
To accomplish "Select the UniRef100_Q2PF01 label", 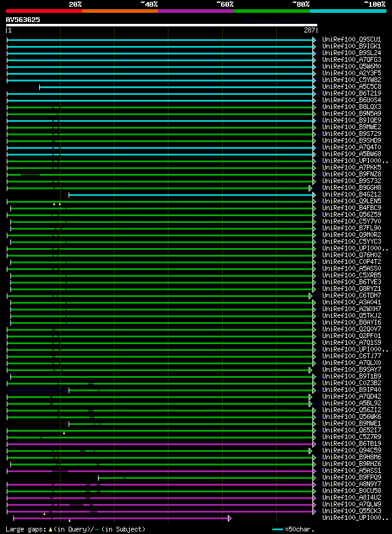I will [x=352, y=336].
